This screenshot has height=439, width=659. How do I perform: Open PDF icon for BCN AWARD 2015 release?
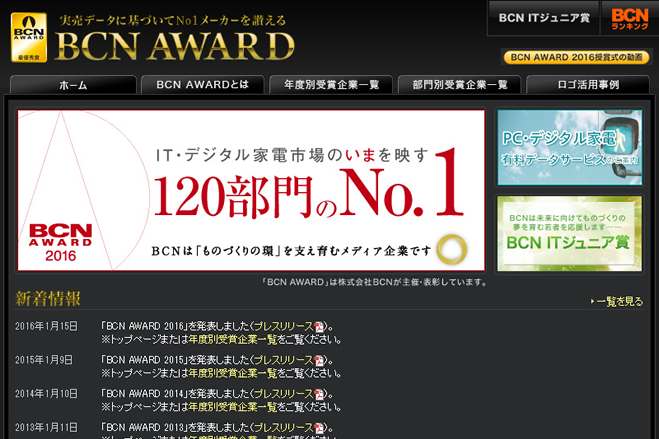[319, 360]
